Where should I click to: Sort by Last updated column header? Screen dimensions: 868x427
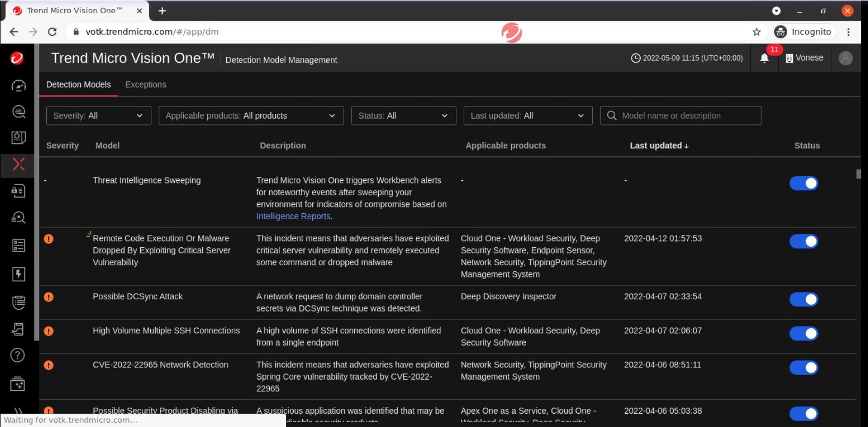pyautogui.click(x=659, y=146)
